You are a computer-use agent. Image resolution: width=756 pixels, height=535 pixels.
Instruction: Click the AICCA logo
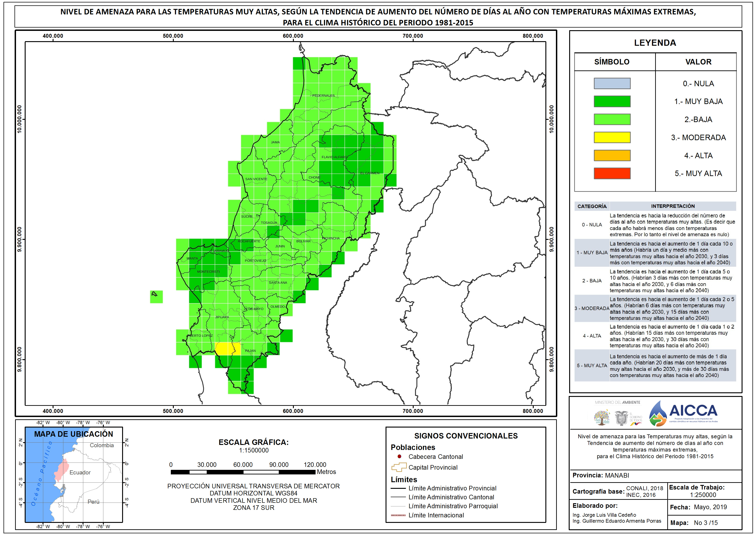click(x=684, y=413)
